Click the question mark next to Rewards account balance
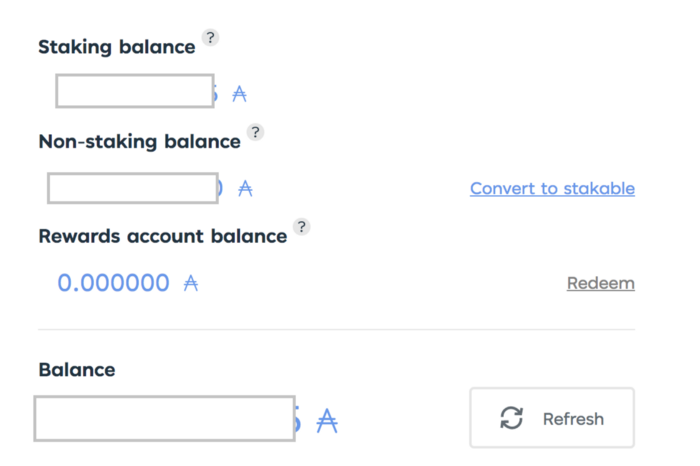The height and width of the screenshot is (466, 700). tap(301, 227)
